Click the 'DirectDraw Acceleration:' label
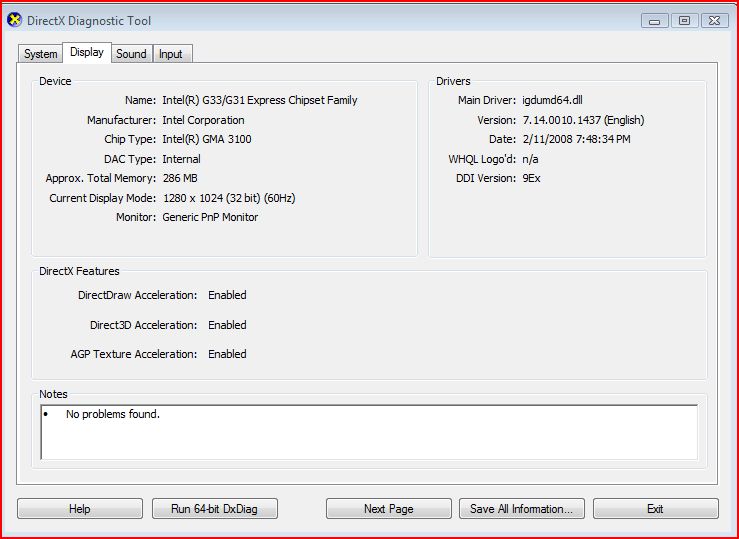The height and width of the screenshot is (539, 739). pos(138,295)
